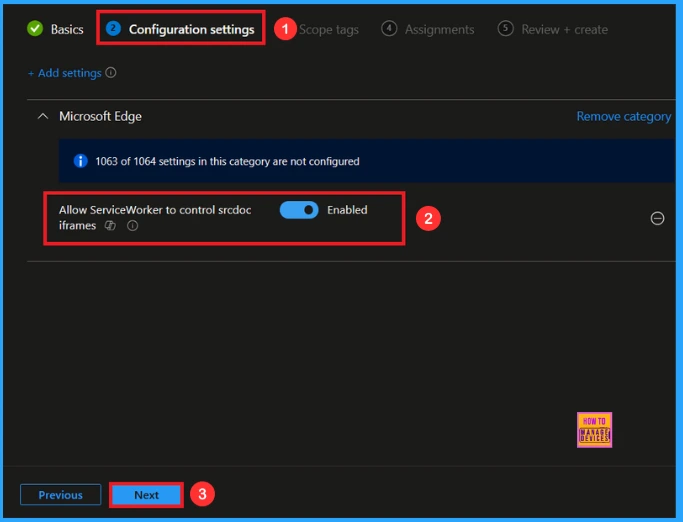Click the Basics completed green checkmark icon
Viewport: 683px width, 522px height.
[35, 29]
